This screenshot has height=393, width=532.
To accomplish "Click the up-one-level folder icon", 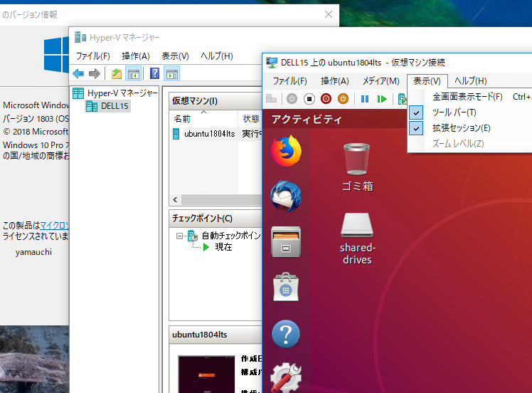I will pos(117,73).
